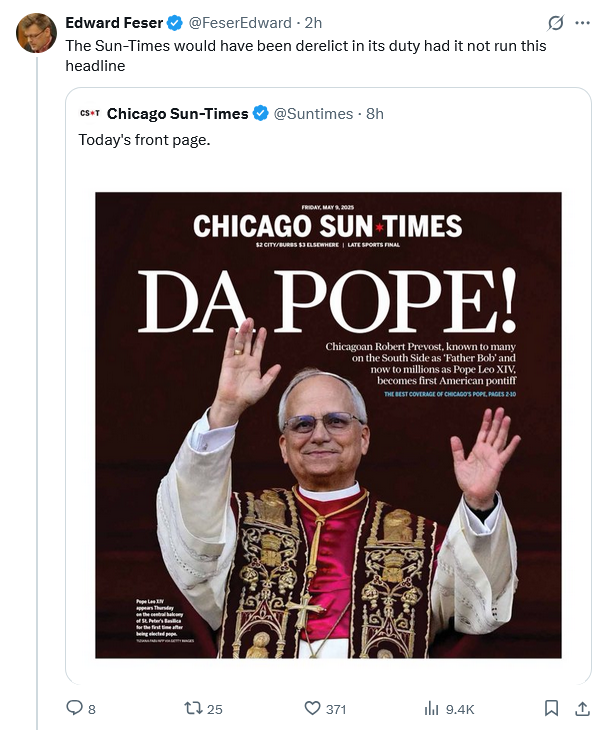Repost this tweet using the retweet icon

pyautogui.click(x=194, y=708)
